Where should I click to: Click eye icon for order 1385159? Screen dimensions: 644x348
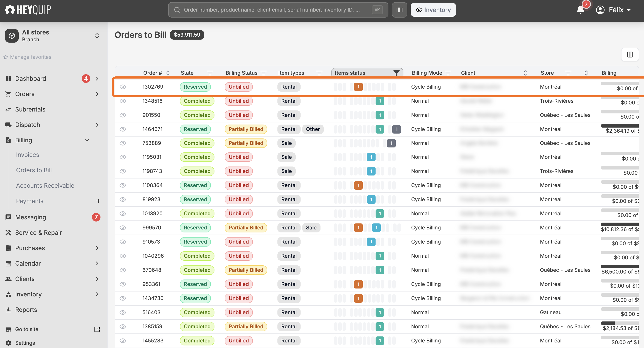(123, 327)
